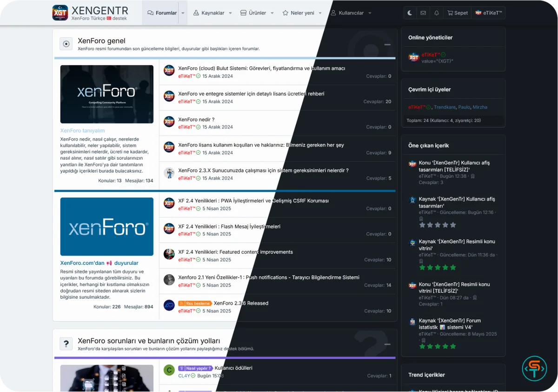Open thread XenForo (cloud) Bulut Sistemi

[261, 68]
